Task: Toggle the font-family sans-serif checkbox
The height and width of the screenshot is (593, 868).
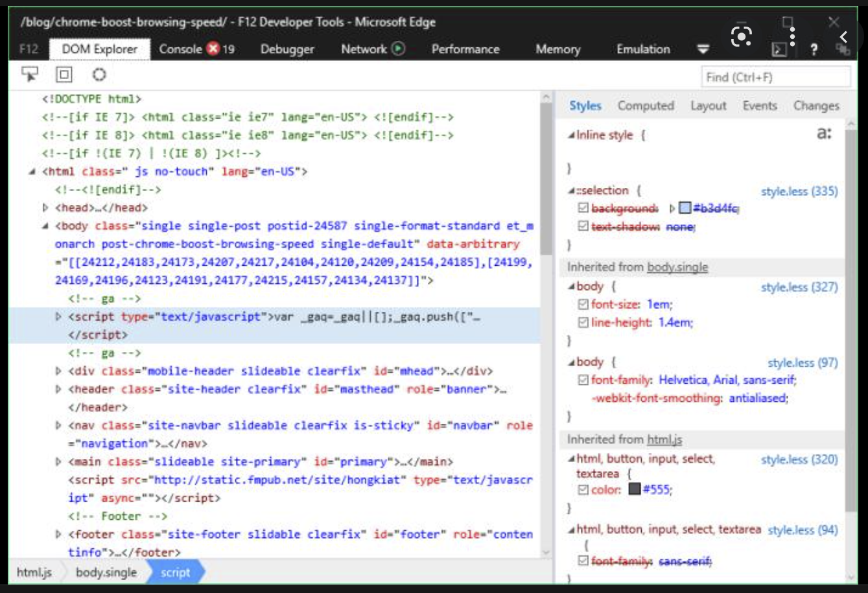Action: (x=583, y=561)
